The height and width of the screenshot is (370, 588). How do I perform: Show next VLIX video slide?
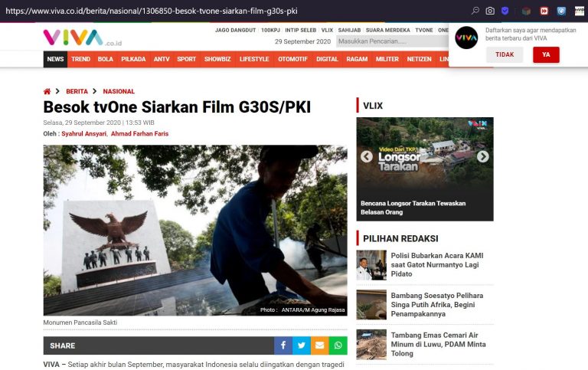click(x=482, y=156)
